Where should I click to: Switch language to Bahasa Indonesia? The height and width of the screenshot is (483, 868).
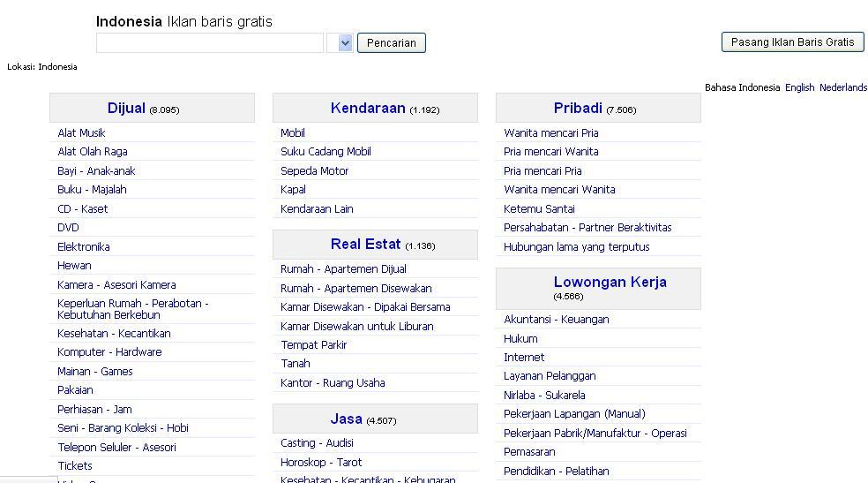[x=742, y=87]
